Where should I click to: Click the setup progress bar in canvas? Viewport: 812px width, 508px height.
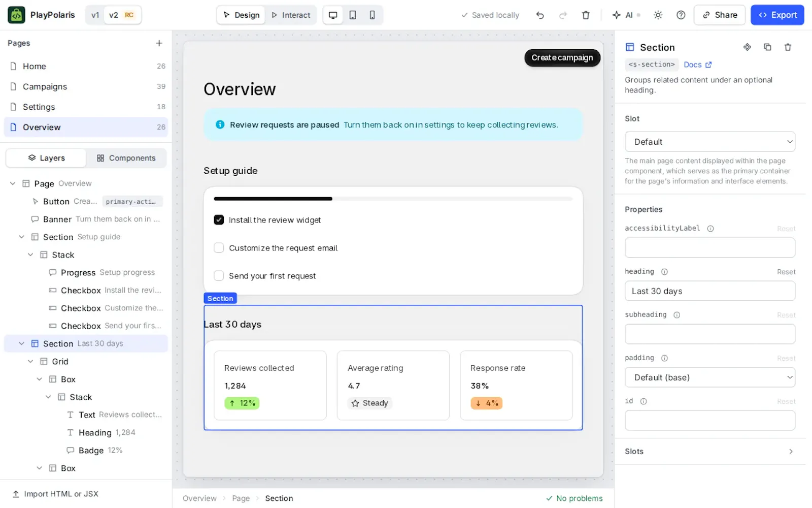click(393, 199)
